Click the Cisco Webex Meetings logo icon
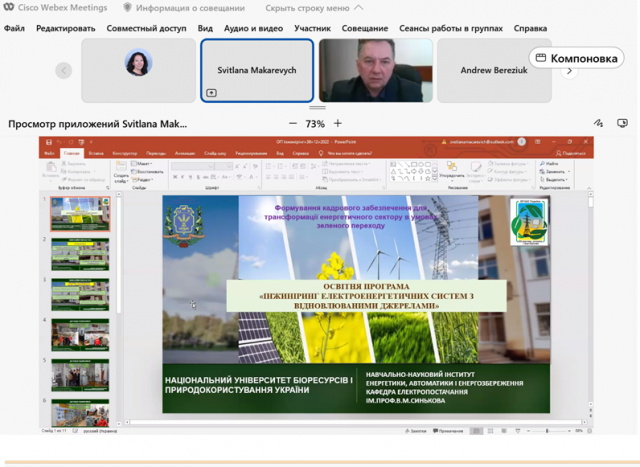Screen dimensions: 640x467 coord(9,8)
